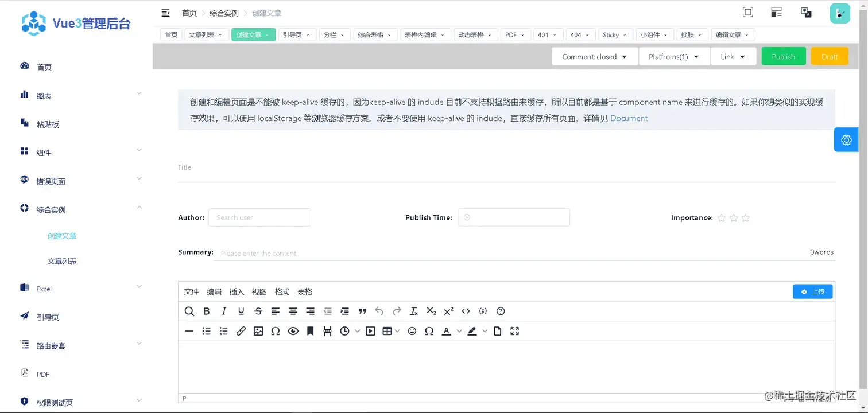Open the emoticons picker
This screenshot has width=868, height=413.
click(412, 331)
